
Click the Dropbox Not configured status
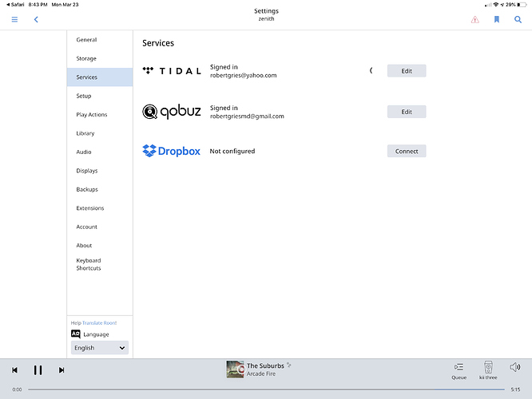click(232, 151)
